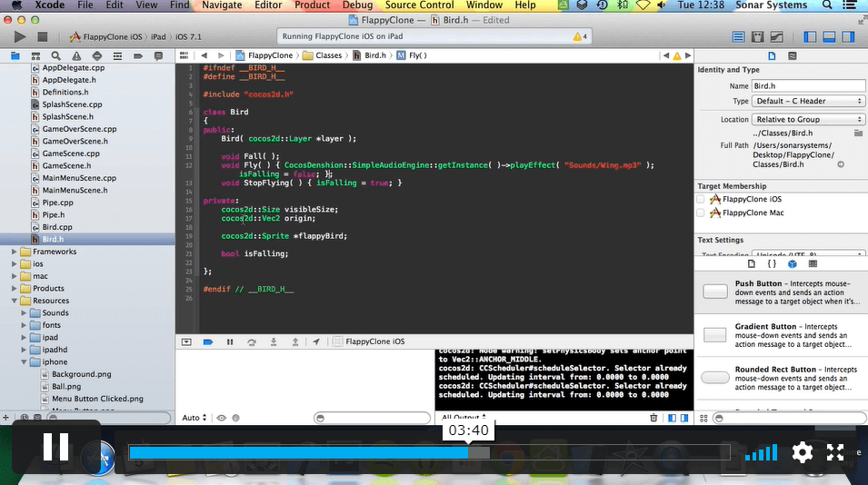The image size is (868, 485).
Task: Show the Quick Help inspector
Action: point(793,55)
